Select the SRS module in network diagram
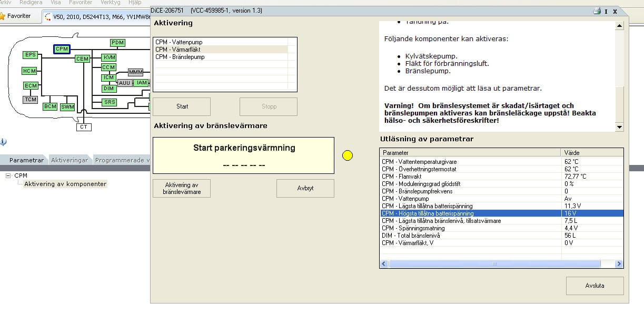The width and height of the screenshot is (644, 322). 109,102
